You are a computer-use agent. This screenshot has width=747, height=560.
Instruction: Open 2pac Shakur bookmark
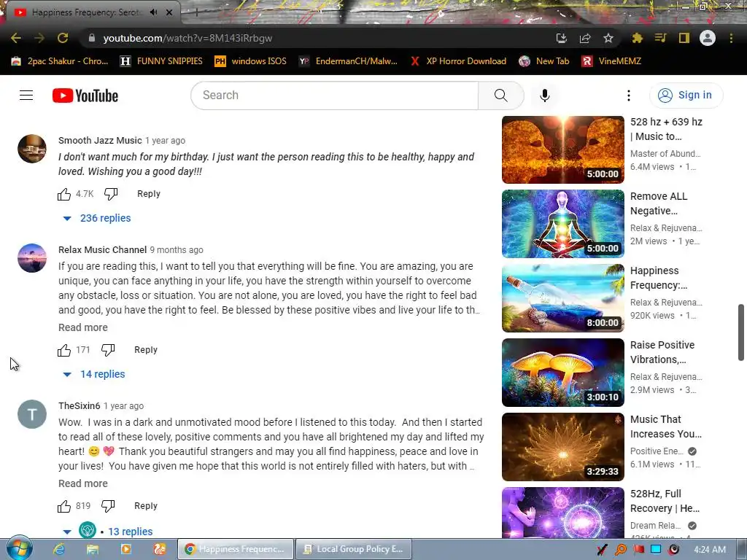pos(60,61)
